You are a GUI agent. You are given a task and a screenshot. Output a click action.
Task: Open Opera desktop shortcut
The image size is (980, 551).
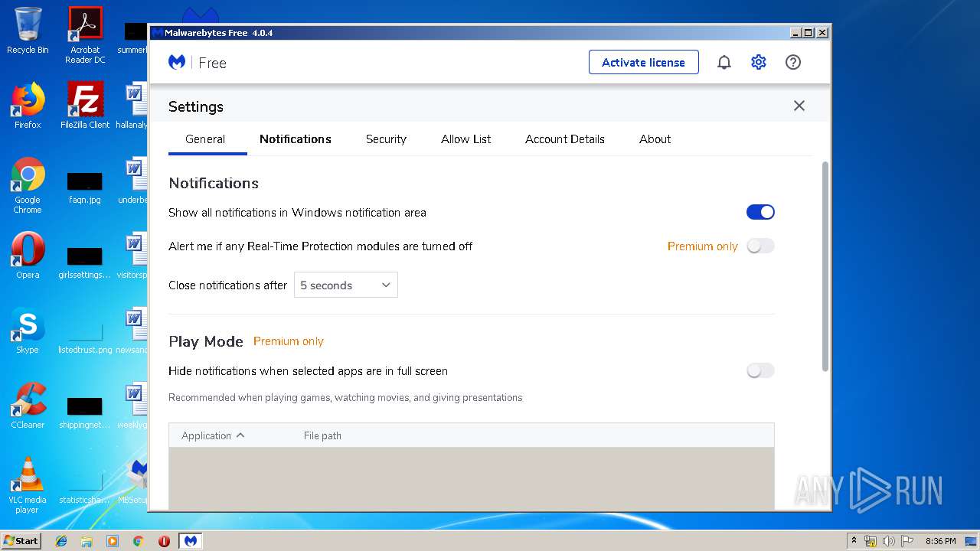pos(28,256)
